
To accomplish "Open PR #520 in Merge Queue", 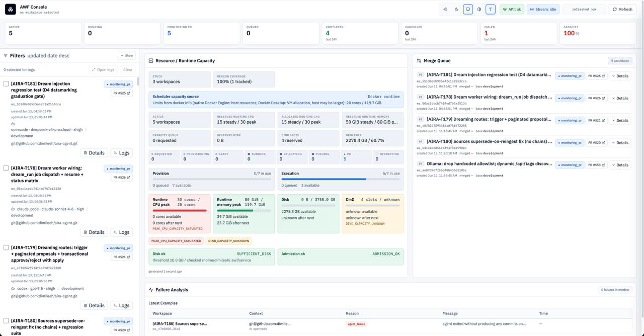I will (597, 142).
